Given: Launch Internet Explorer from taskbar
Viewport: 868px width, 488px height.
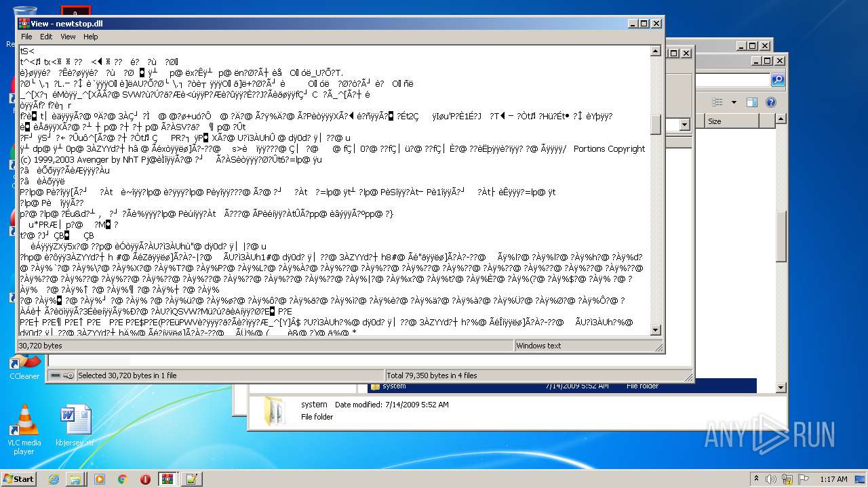Looking at the screenshot, I should coord(54,479).
